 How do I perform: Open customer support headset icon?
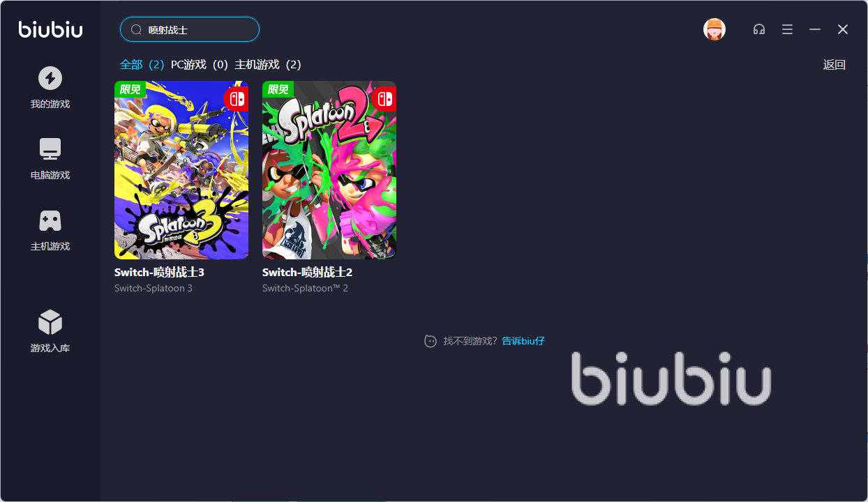pos(759,29)
